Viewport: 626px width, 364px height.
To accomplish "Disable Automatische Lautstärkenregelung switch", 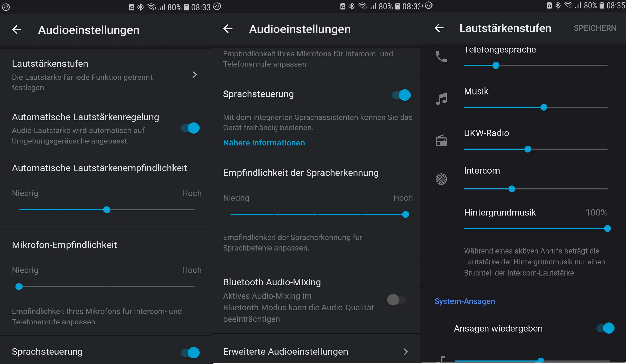I will tap(190, 128).
